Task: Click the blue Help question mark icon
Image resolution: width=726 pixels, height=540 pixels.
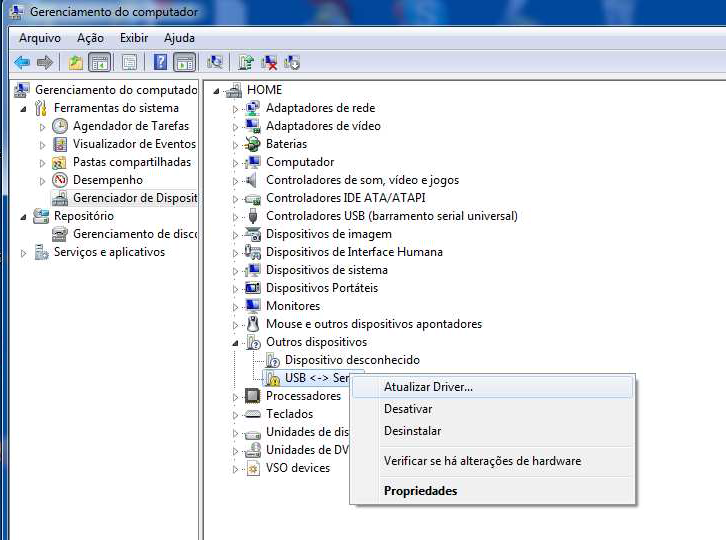Action: [x=160, y=62]
